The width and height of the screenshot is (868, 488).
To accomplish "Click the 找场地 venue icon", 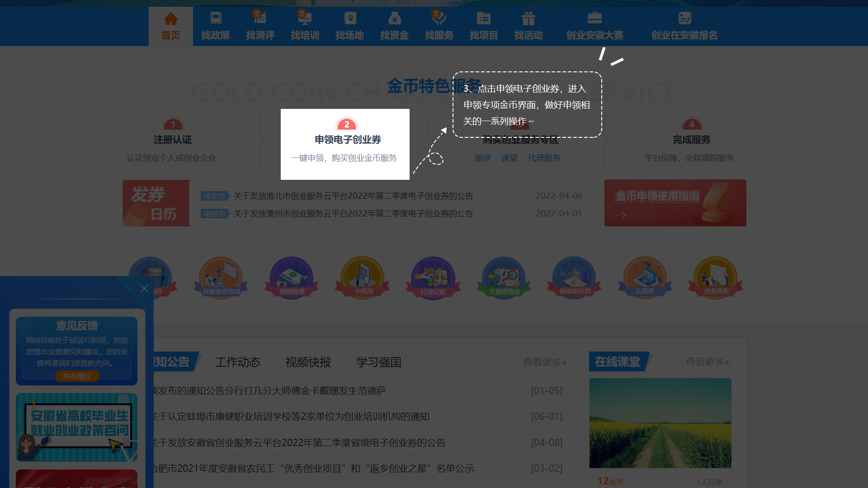I will [x=349, y=18].
